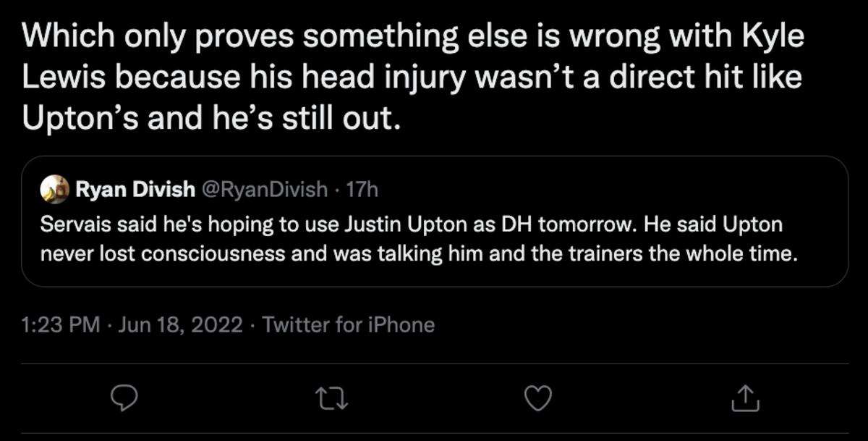Retweet this tweet using the arrows icon
The image size is (868, 441).
coord(333,398)
